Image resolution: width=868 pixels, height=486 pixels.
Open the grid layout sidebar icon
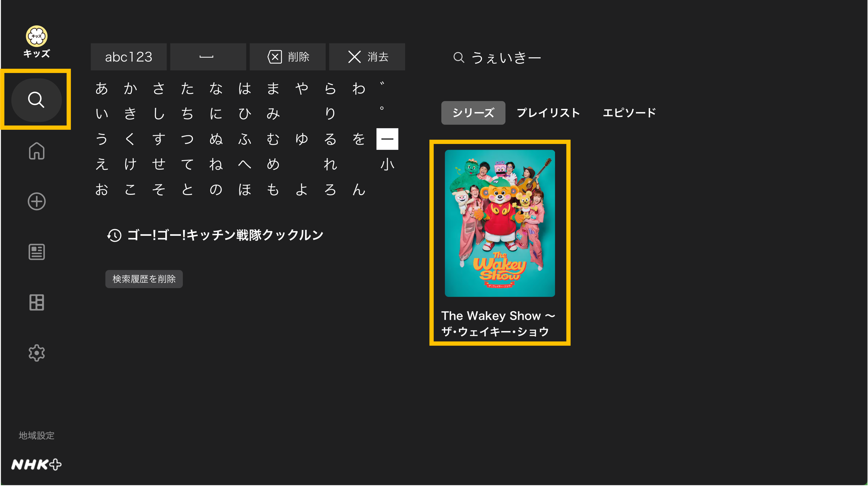(36, 303)
